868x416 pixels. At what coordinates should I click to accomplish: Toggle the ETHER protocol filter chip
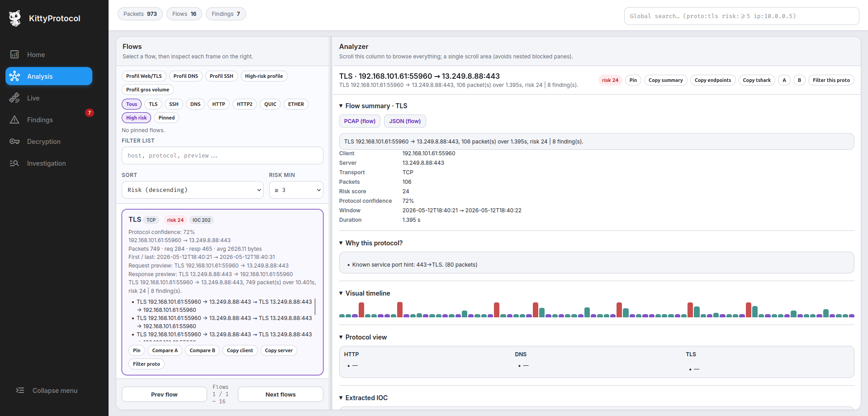296,104
